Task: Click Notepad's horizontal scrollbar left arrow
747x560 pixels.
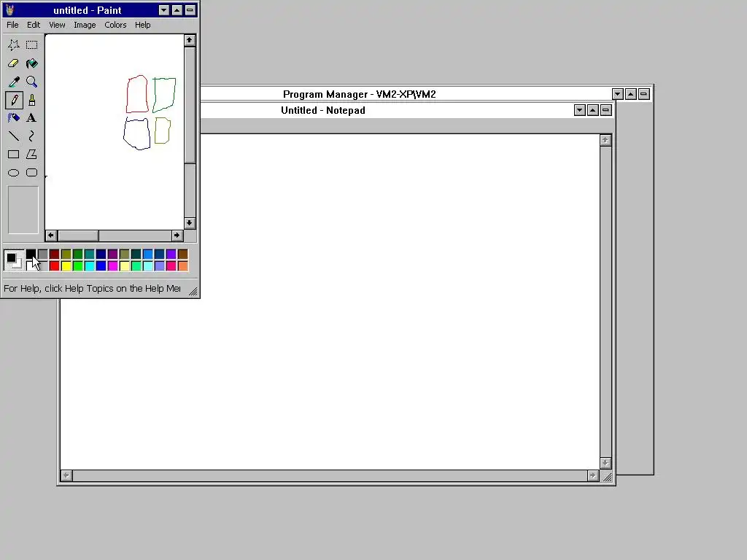Action: [66, 475]
